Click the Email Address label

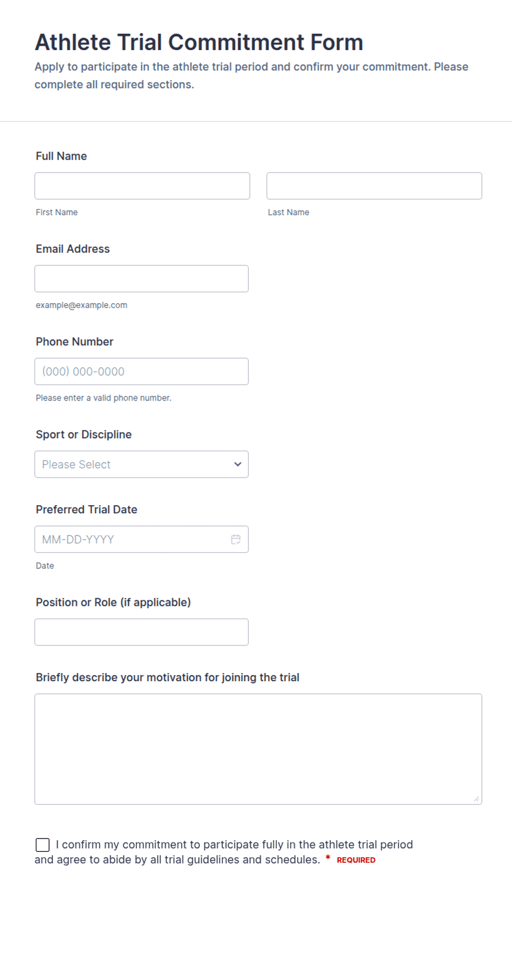pyautogui.click(x=73, y=249)
